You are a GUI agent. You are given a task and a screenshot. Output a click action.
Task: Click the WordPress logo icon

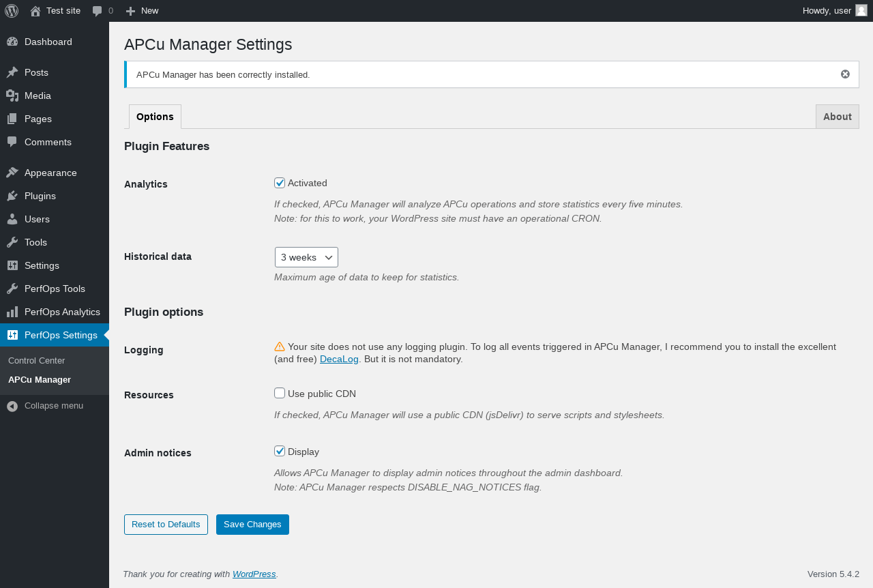tap(12, 11)
